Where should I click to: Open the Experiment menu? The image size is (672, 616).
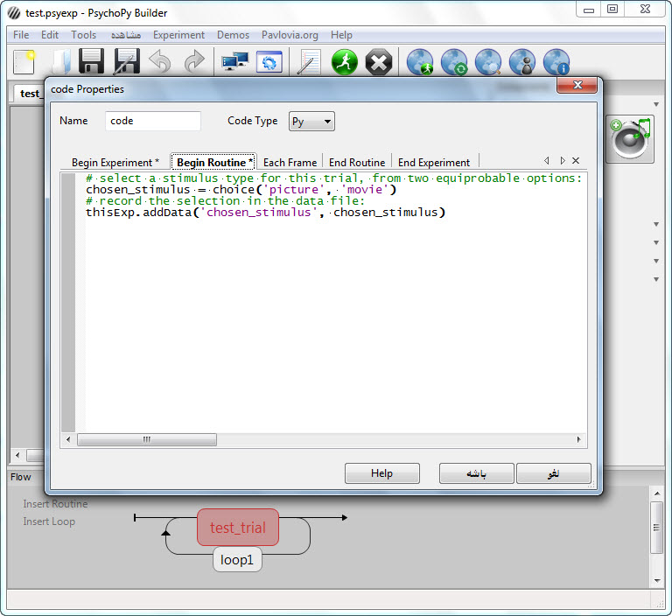(x=178, y=35)
